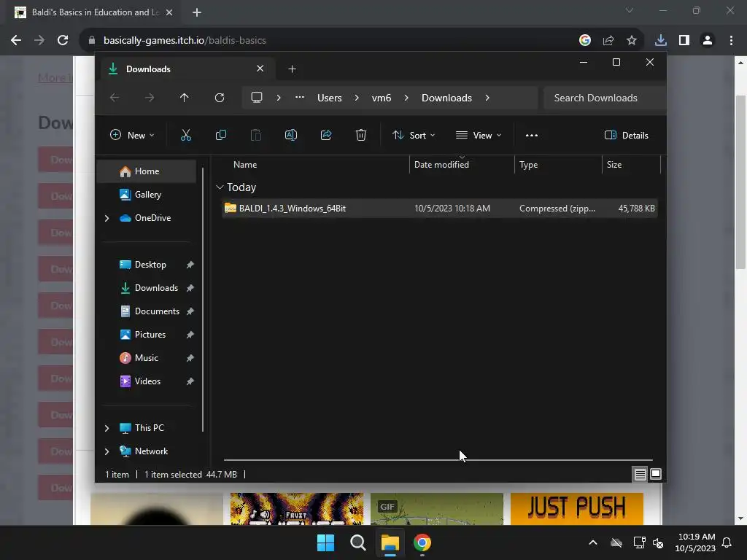
Task: Click the Rename icon in Explorer toolbar
Action: pos(290,135)
